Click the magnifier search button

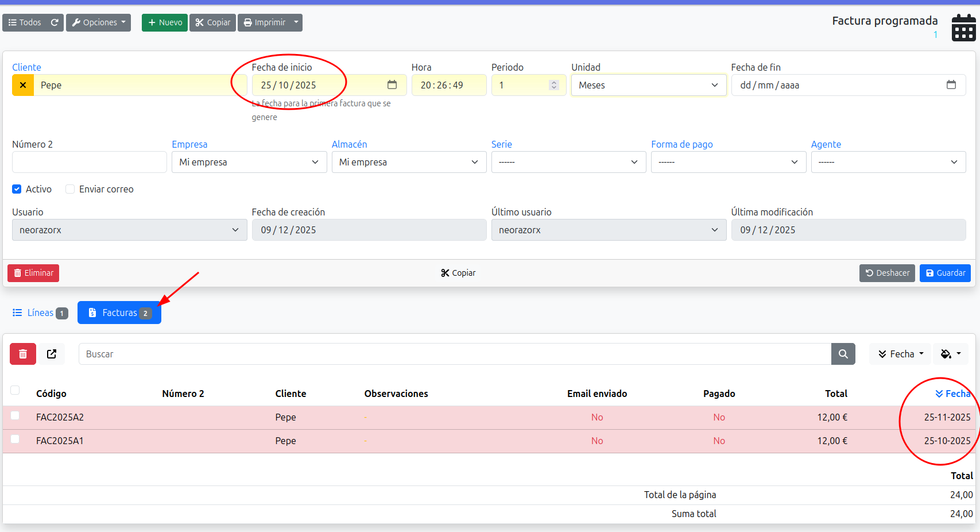click(x=843, y=354)
